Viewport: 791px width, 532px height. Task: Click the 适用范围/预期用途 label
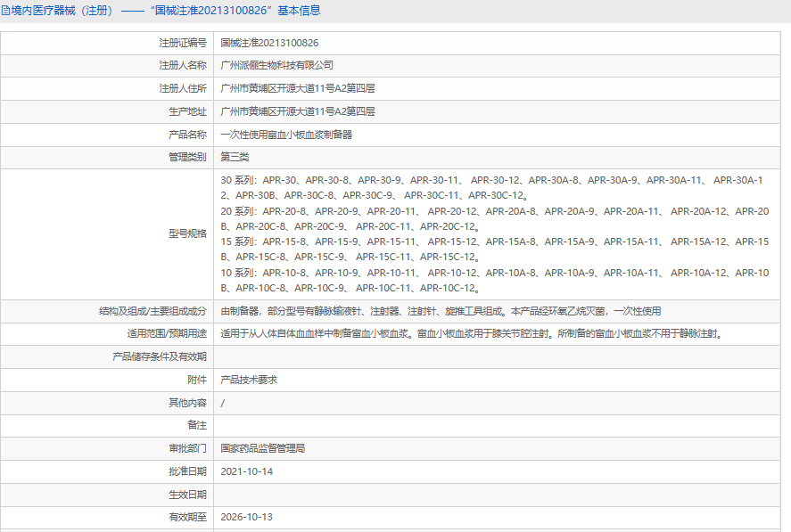[x=167, y=334]
